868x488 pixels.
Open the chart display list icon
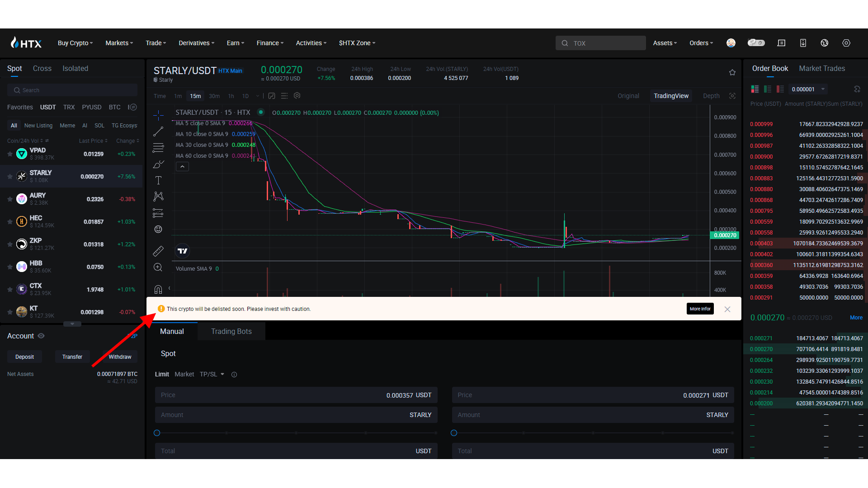pos(284,96)
